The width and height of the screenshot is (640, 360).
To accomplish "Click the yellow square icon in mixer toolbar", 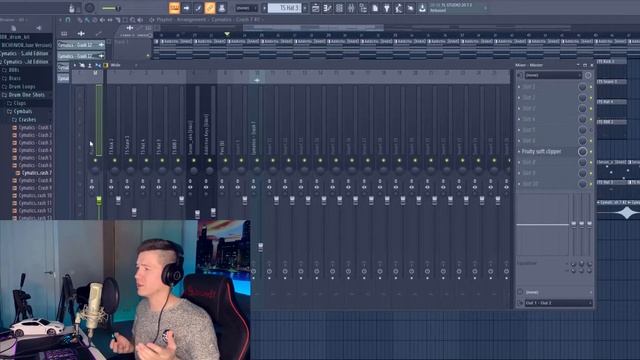I will click(x=106, y=65).
